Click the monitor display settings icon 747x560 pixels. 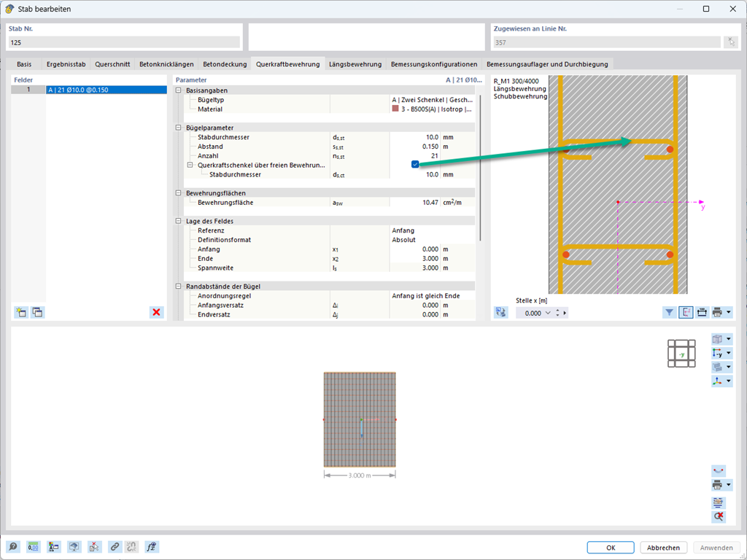pyautogui.click(x=74, y=547)
